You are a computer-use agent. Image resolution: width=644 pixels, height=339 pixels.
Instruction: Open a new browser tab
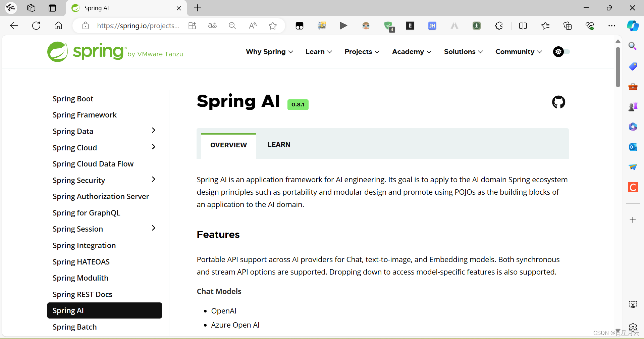(x=198, y=8)
